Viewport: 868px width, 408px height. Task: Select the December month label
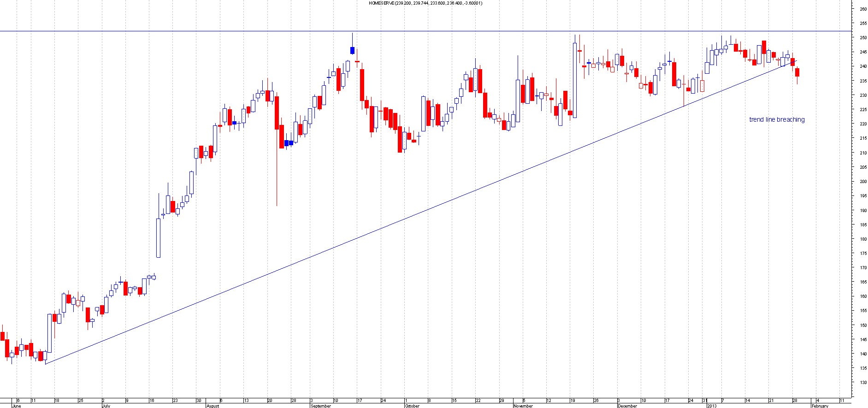click(627, 406)
